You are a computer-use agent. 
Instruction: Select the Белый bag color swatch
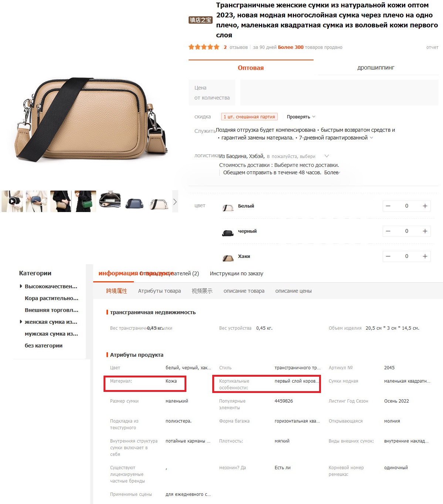tap(228, 207)
